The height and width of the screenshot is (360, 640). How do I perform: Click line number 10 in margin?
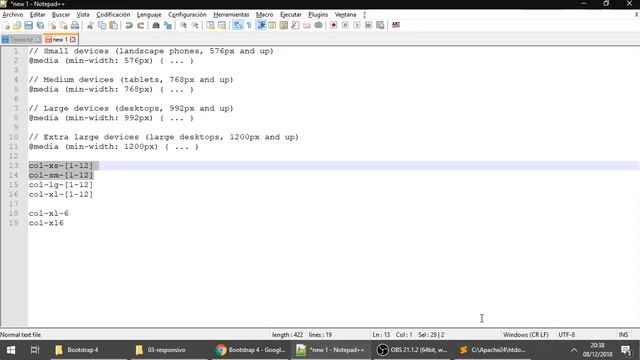[13, 137]
